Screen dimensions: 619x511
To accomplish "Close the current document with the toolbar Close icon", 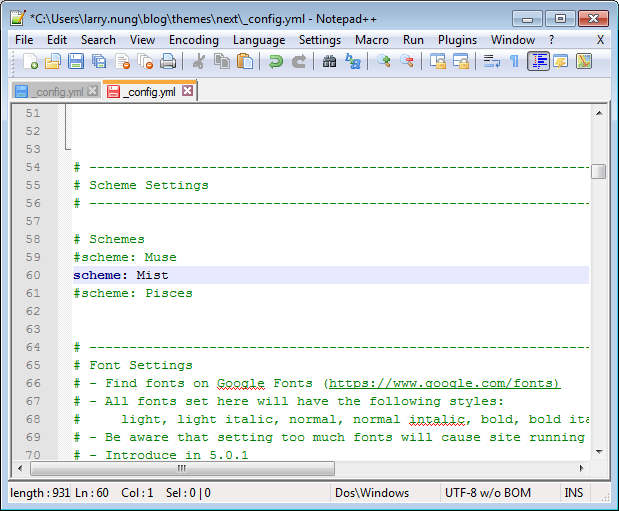I will (x=122, y=62).
